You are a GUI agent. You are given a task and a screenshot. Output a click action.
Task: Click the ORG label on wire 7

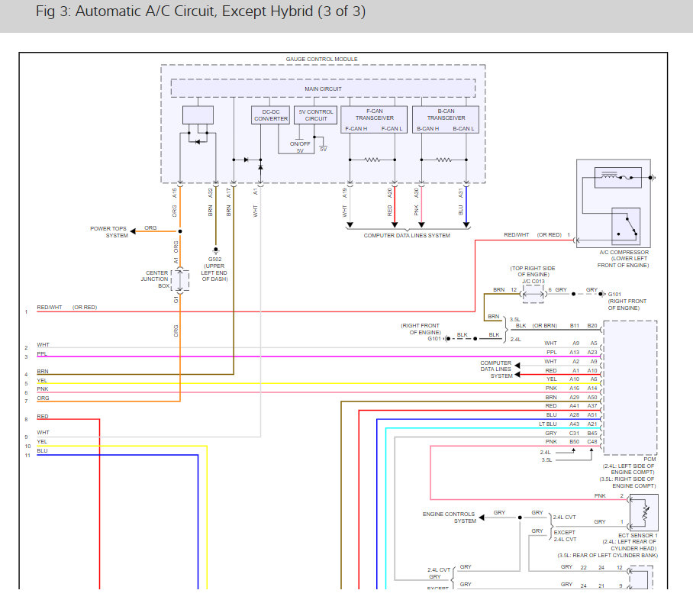(43, 398)
